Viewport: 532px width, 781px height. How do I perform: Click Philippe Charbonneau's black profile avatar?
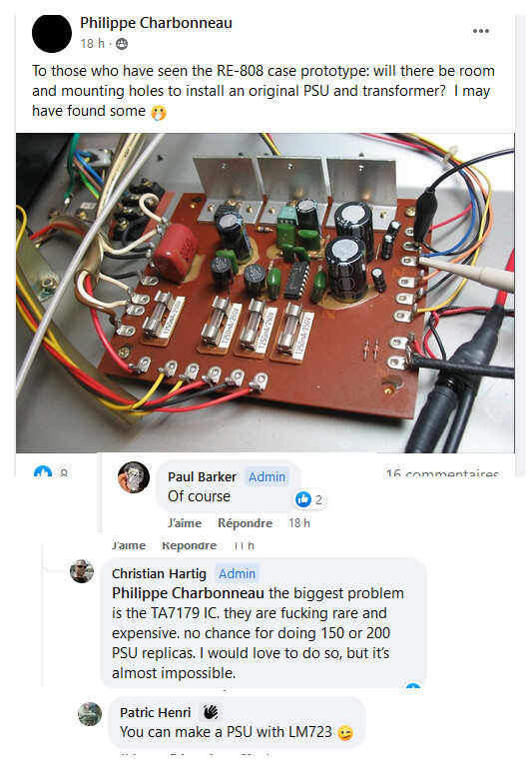(x=52, y=33)
